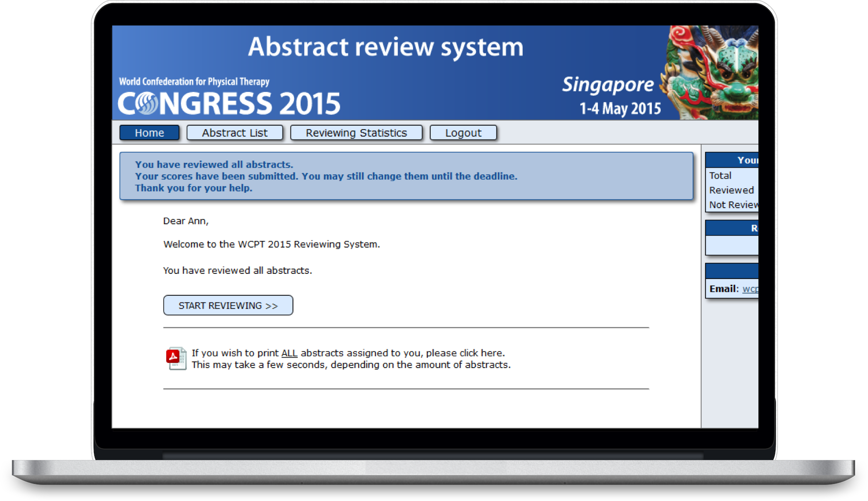868x501 pixels.
Task: Click 'Thank you for your help.' line
Action: (x=193, y=188)
